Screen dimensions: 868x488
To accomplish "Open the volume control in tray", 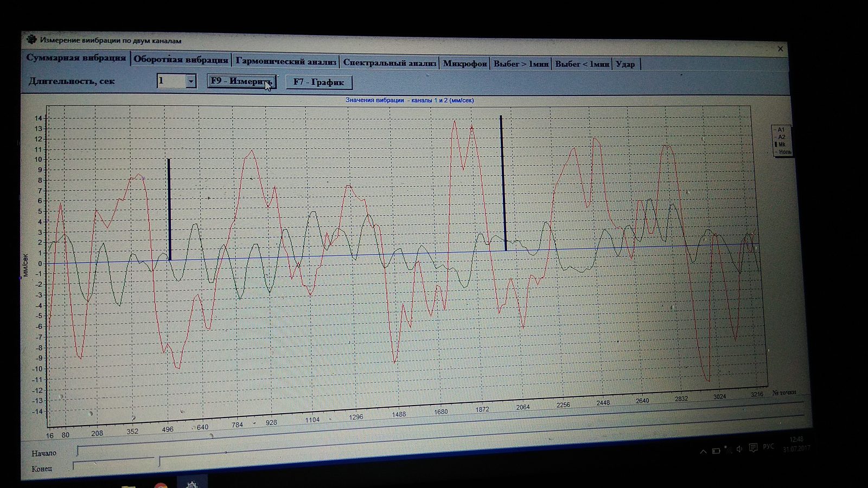I will [x=739, y=449].
